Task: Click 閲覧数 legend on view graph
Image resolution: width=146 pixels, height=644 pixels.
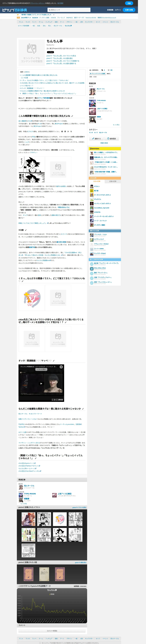Action: point(52,594)
